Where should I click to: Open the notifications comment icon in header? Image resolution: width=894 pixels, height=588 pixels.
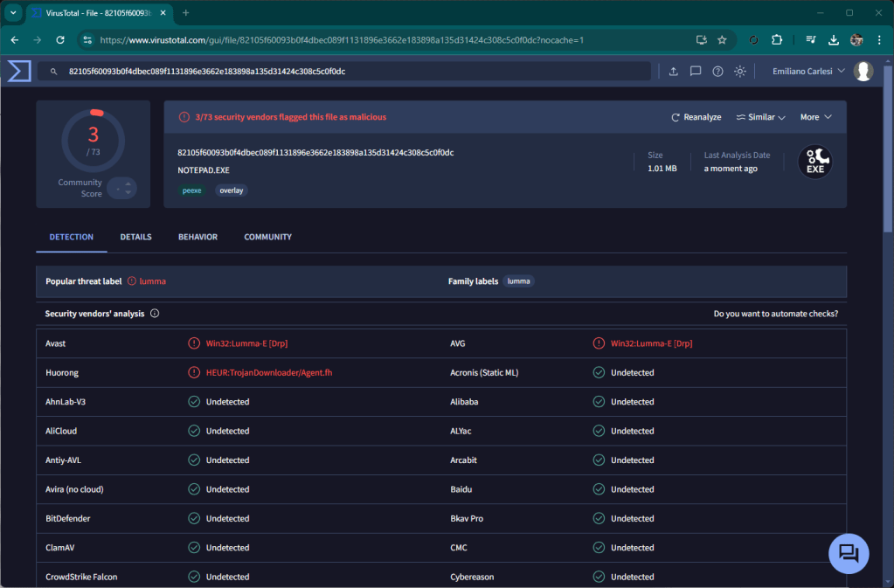pyautogui.click(x=696, y=71)
